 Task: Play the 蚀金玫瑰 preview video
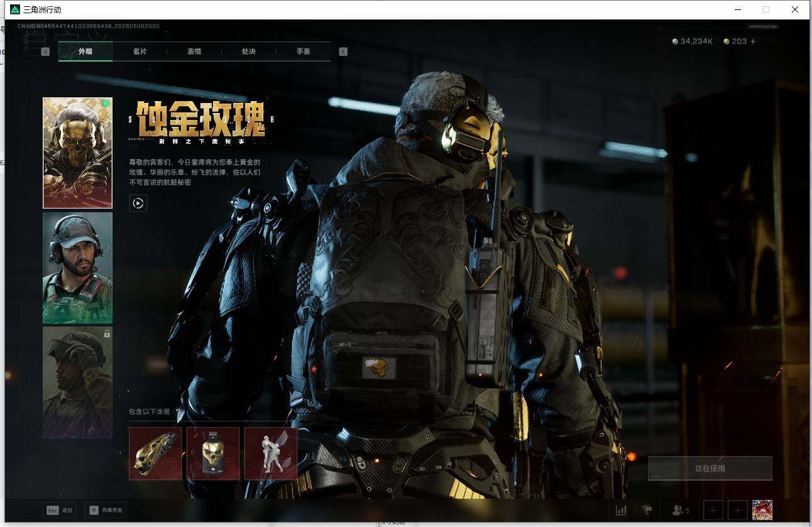tap(138, 203)
